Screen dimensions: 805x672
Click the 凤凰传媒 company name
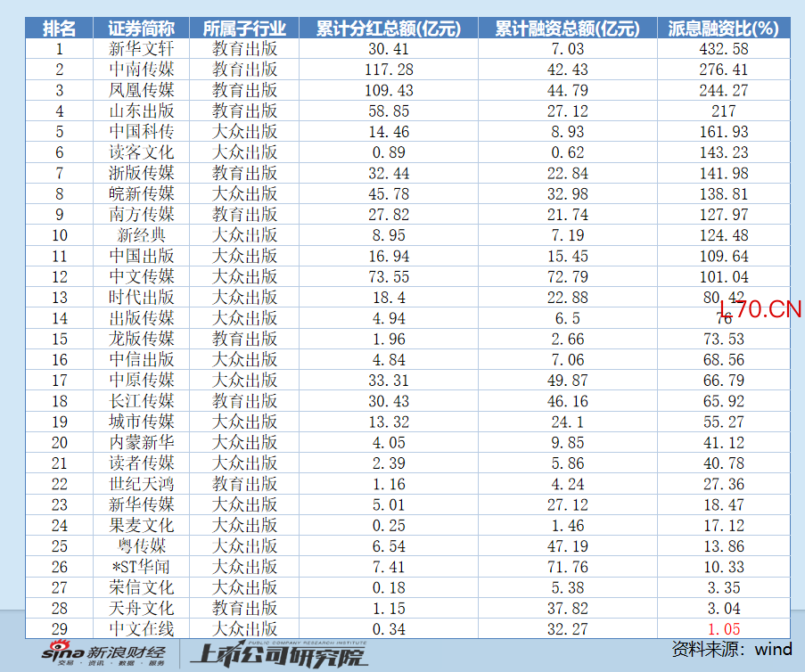142,90
